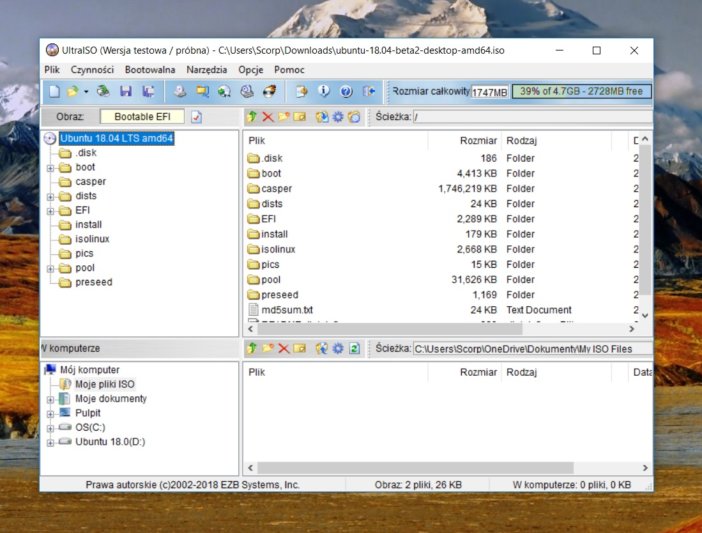
Task: Expand the pool folder in image tree
Action: click(50, 269)
